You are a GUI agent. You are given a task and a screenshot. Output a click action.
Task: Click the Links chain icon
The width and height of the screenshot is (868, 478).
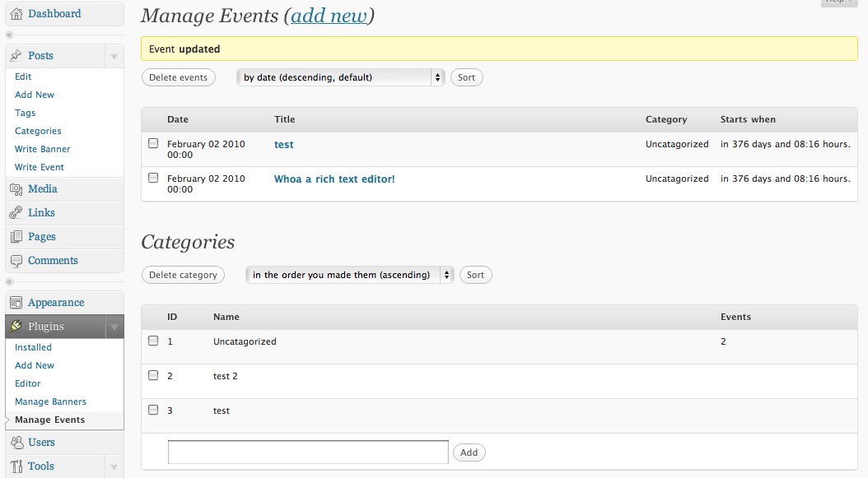(16, 213)
